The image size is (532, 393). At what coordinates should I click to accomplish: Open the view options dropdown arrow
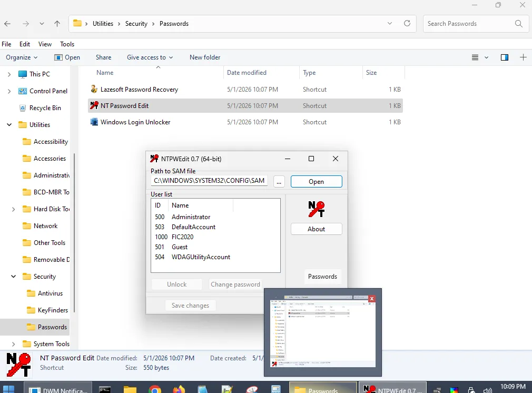tap(486, 57)
